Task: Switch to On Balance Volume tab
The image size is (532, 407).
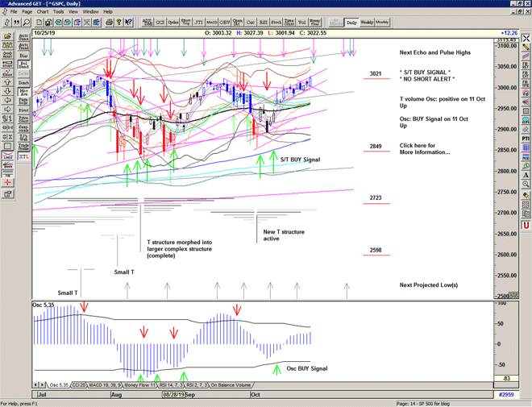Action: (231, 385)
